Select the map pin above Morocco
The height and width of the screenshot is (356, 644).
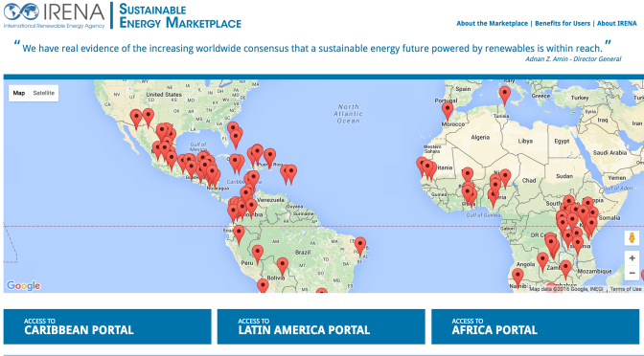click(448, 111)
